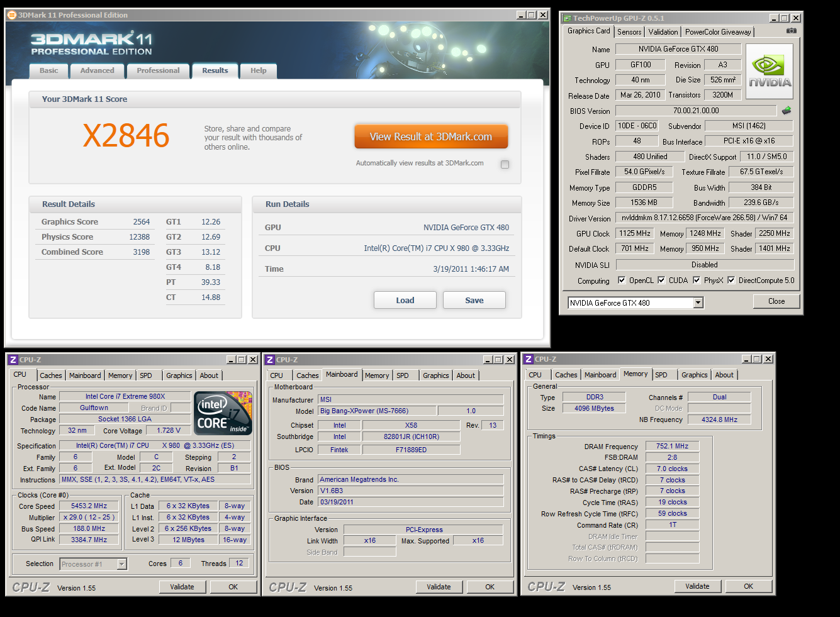Image resolution: width=840 pixels, height=617 pixels.
Task: Click the Driver Version field in GPU-Z
Action: pyautogui.click(x=705, y=218)
